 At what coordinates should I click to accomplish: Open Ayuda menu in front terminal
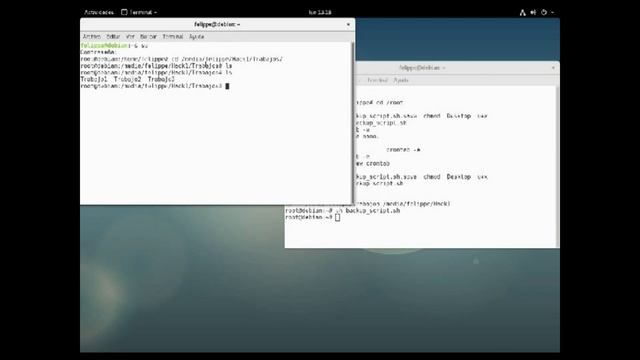click(x=196, y=37)
